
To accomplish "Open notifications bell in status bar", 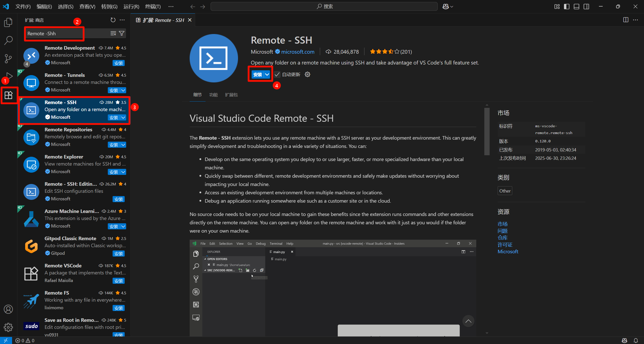I will pos(636,340).
